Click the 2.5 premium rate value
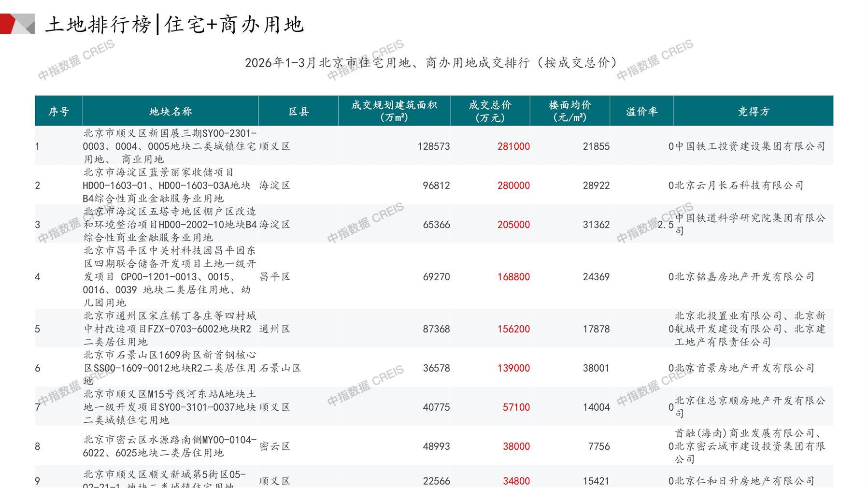The image size is (868, 488). tap(666, 225)
